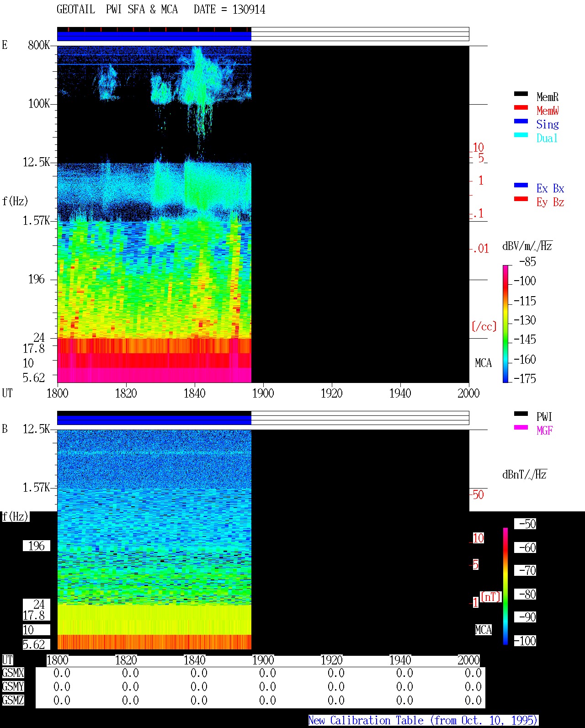Image resolution: width=585 pixels, height=728 pixels.
Task: Click the f(Hz) label of E panel
Action: pos(15,201)
